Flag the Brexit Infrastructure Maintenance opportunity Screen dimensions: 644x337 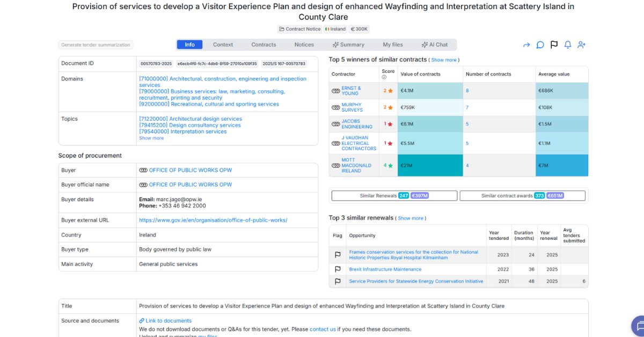tap(338, 269)
